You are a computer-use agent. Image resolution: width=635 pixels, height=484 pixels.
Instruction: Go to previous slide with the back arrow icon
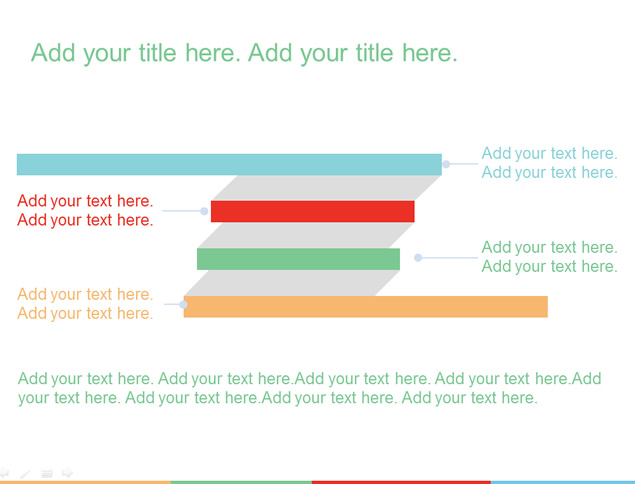point(4,472)
